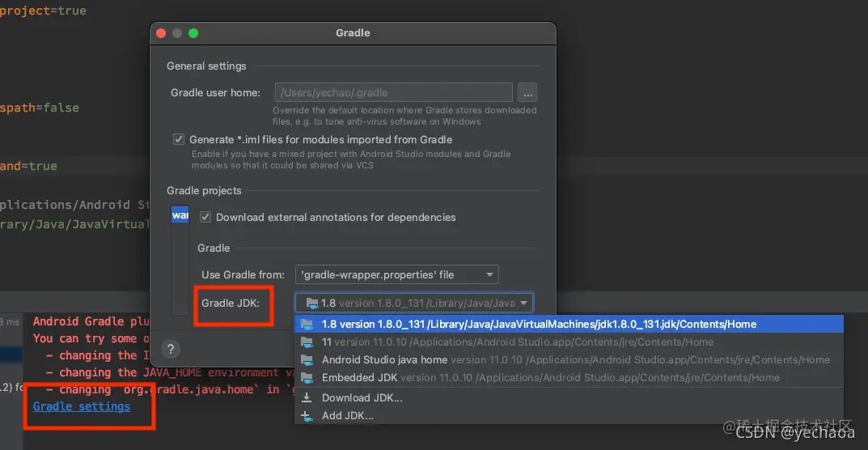Select 1.8 version 1.8.0_131 JDK option
The width and height of the screenshot is (868, 450).
(x=569, y=325)
